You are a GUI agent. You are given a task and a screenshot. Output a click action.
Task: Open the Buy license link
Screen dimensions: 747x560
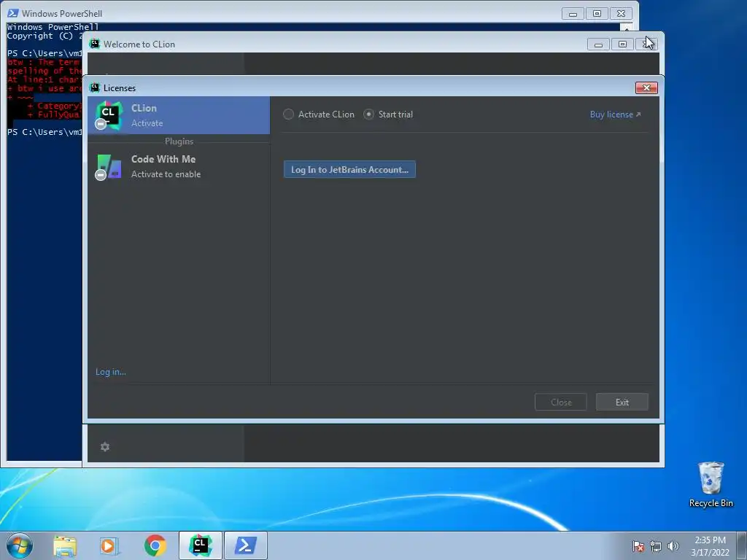pyautogui.click(x=615, y=114)
